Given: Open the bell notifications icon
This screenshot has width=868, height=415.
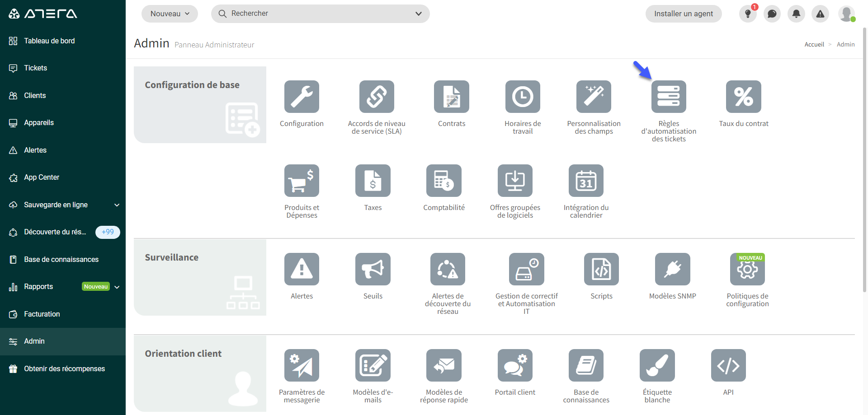Looking at the screenshot, I should coord(796,14).
